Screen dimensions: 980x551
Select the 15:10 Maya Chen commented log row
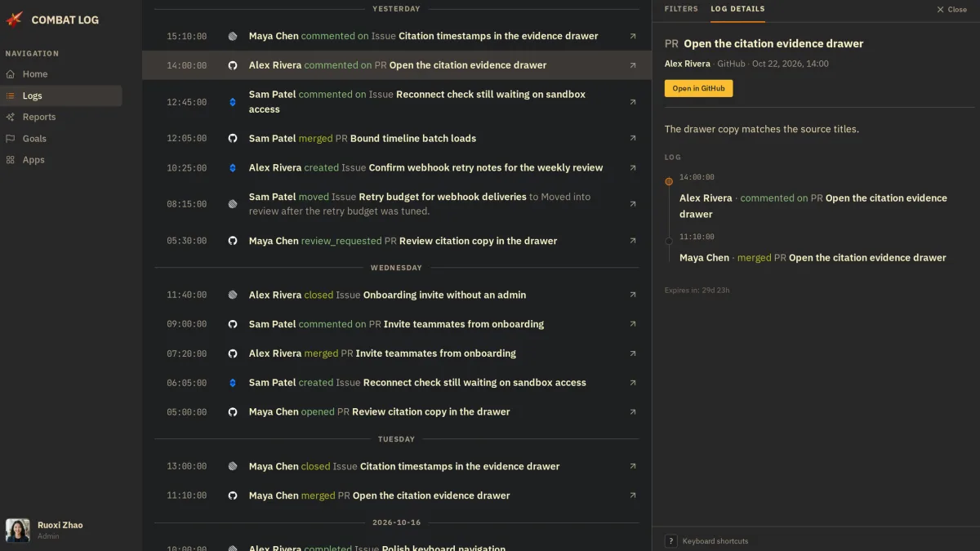tap(397, 37)
